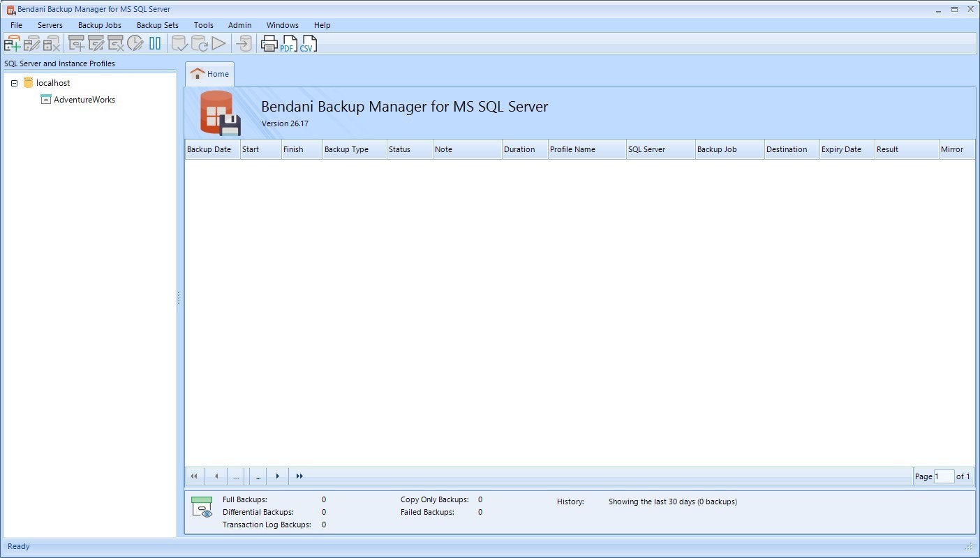980x558 pixels.
Task: Click the status bar resize grip
Action: click(969, 547)
